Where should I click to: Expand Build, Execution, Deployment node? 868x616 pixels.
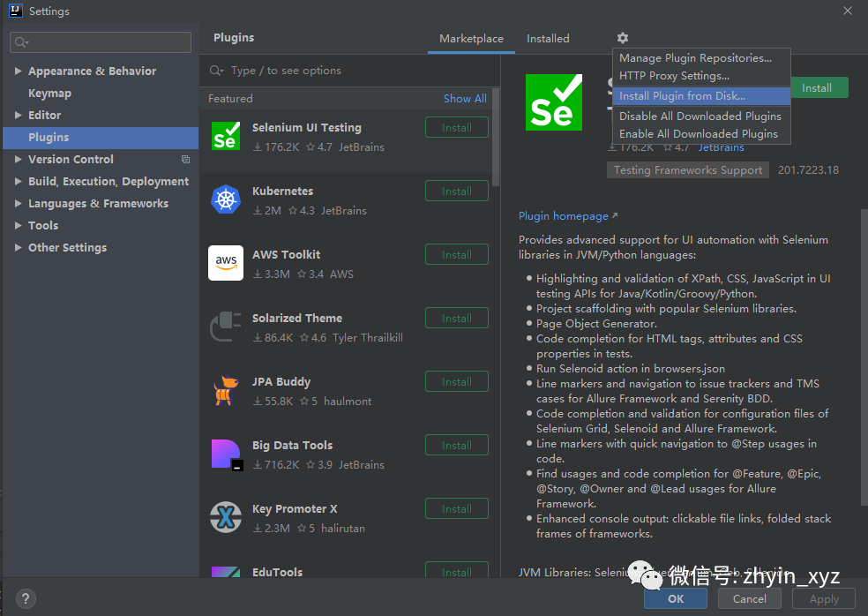pos(19,182)
